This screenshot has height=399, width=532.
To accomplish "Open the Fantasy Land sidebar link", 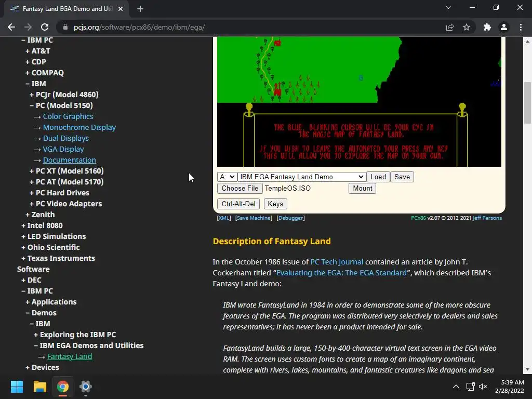I will click(70, 356).
